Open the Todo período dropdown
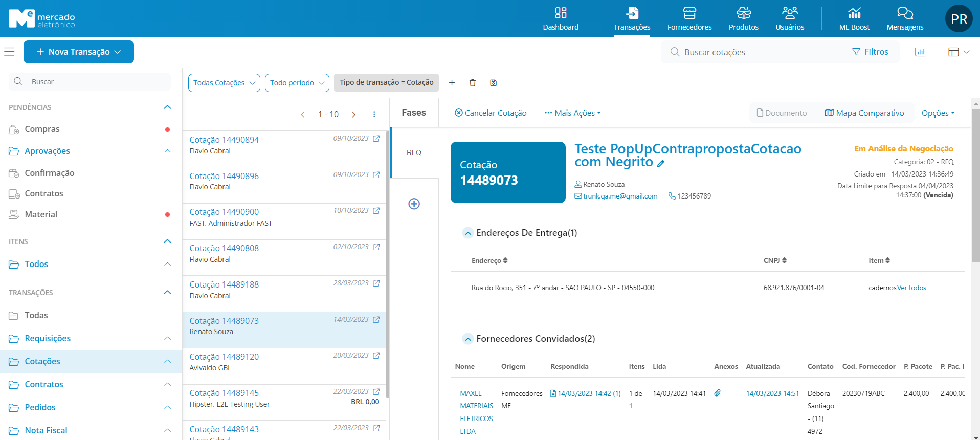Viewport: 980px width, 440px height. click(297, 83)
